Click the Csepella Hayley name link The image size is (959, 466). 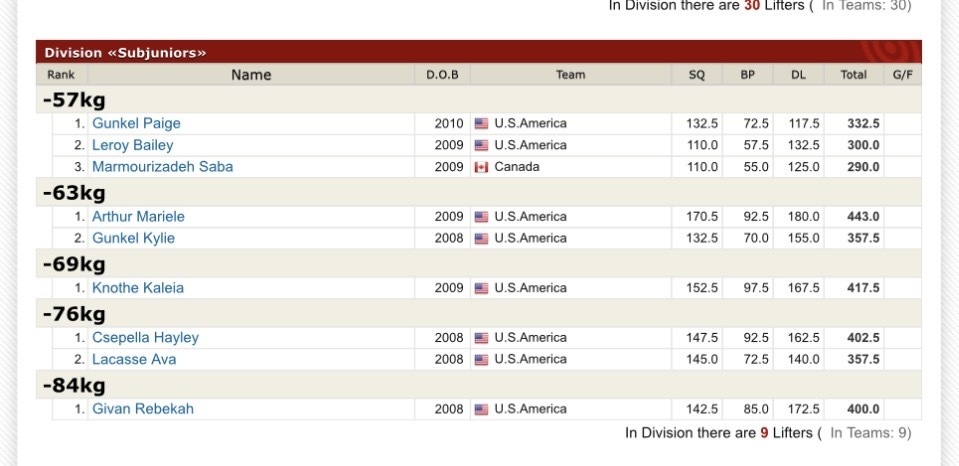pos(146,338)
